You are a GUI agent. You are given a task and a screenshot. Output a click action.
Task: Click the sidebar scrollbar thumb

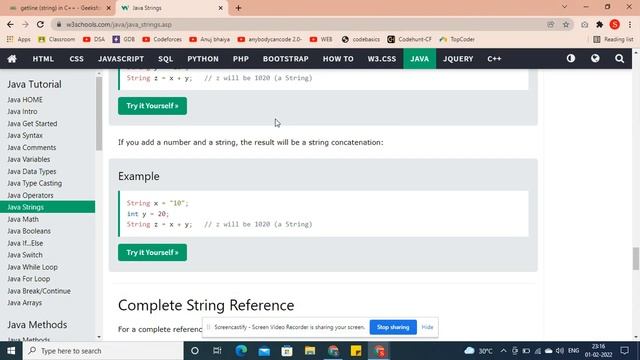[x=99, y=114]
